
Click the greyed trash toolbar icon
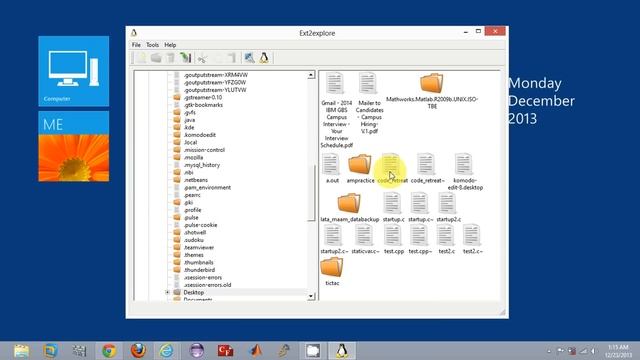click(171, 58)
